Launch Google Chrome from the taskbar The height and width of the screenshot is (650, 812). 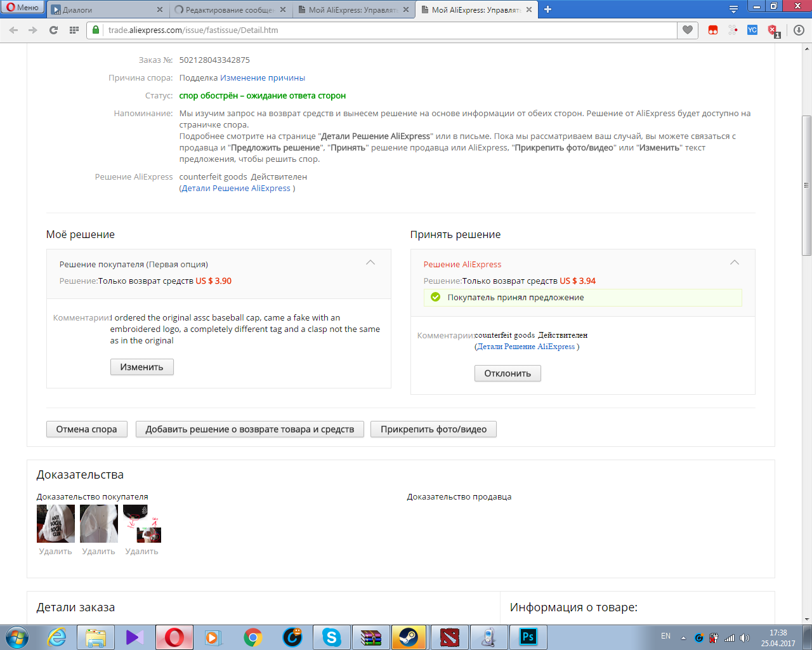click(253, 637)
